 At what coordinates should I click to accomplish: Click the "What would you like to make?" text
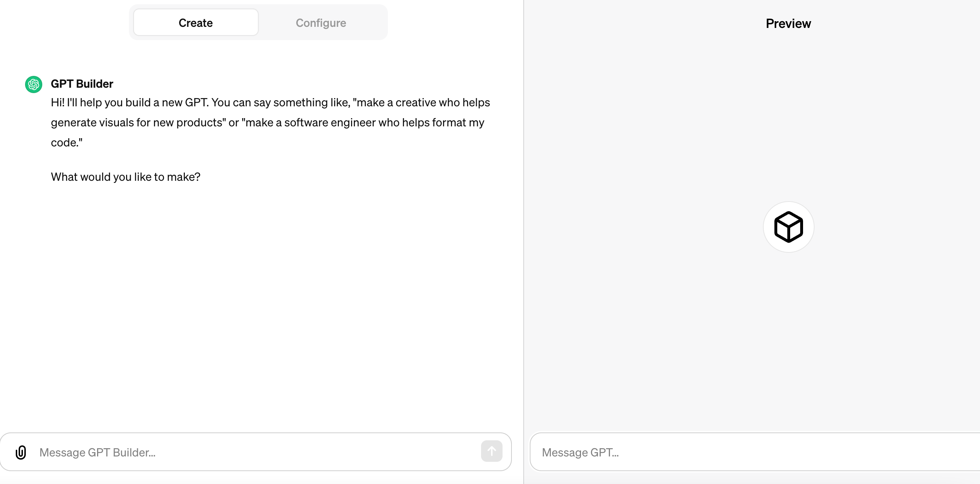click(x=125, y=177)
